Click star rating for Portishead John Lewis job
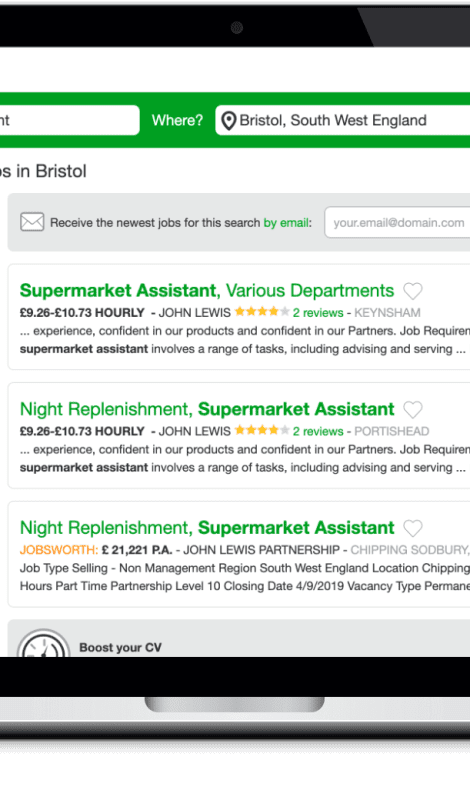Image resolution: width=470 pixels, height=800 pixels. (262, 430)
